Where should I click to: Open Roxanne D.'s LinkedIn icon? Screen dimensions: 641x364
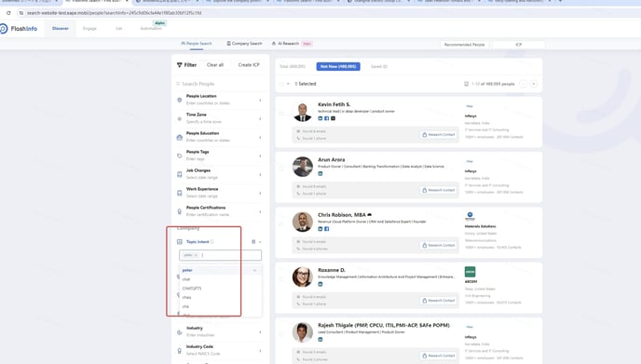[x=320, y=284]
